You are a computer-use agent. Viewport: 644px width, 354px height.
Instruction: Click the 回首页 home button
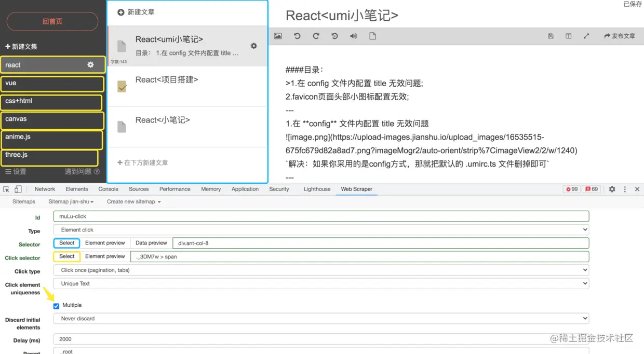point(52,21)
